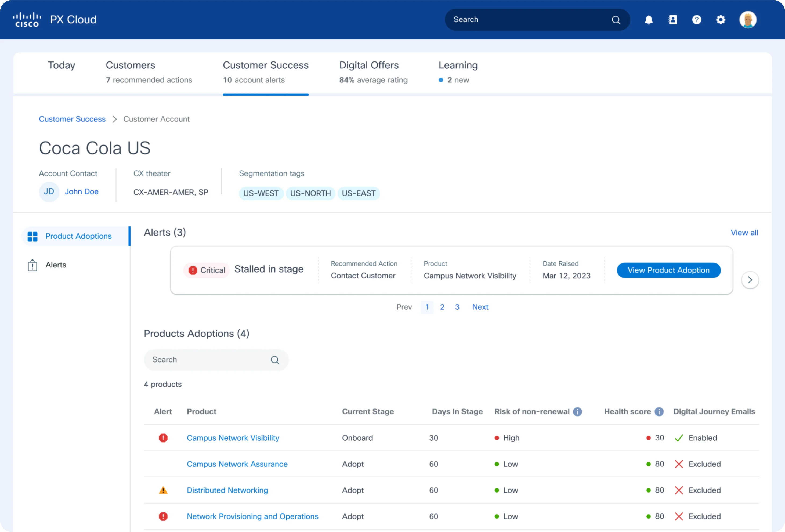
Task: Switch to the Learning tab
Action: 458,72
